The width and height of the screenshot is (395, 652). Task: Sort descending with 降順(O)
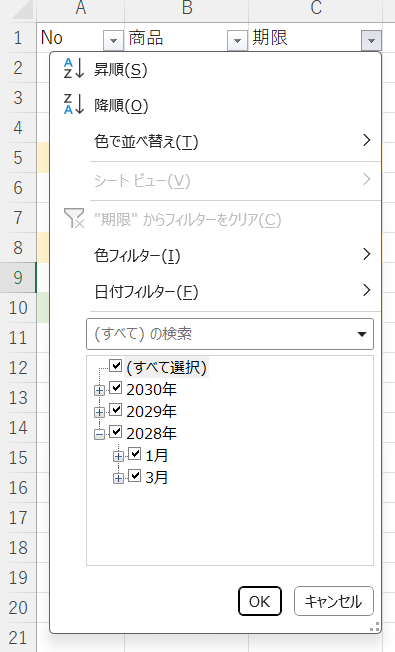pyautogui.click(x=215, y=105)
